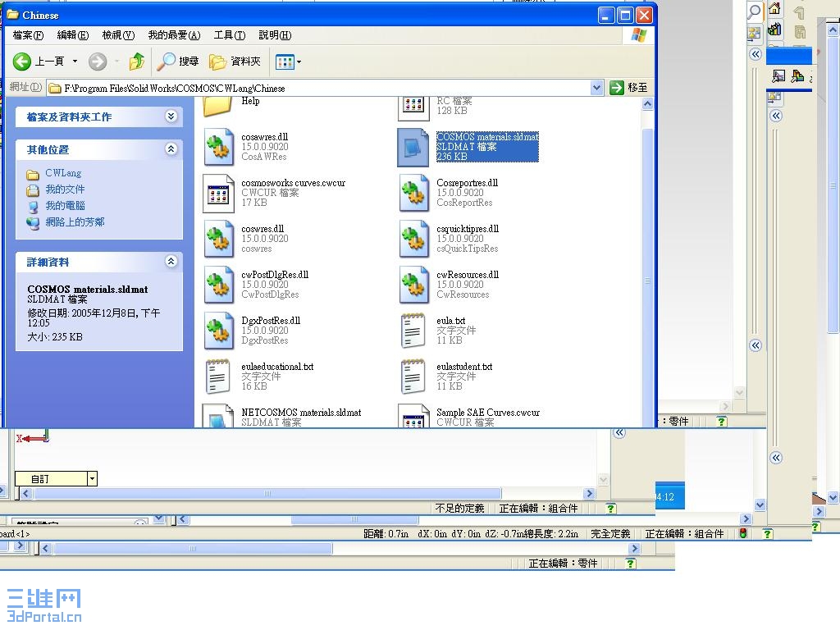Screen dimensions: 840x630
Task: Click the 完全定義 status bar entry
Action: pos(610,533)
